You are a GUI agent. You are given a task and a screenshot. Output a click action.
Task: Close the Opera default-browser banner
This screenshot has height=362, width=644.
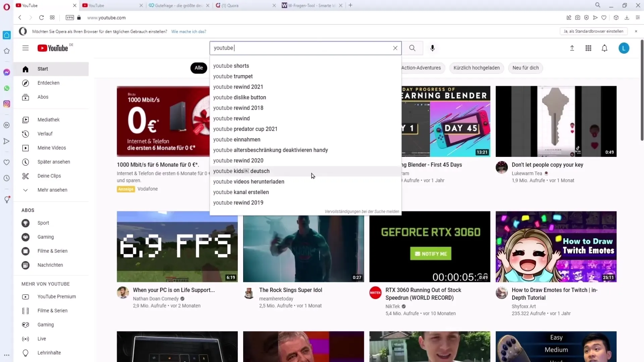(636, 31)
